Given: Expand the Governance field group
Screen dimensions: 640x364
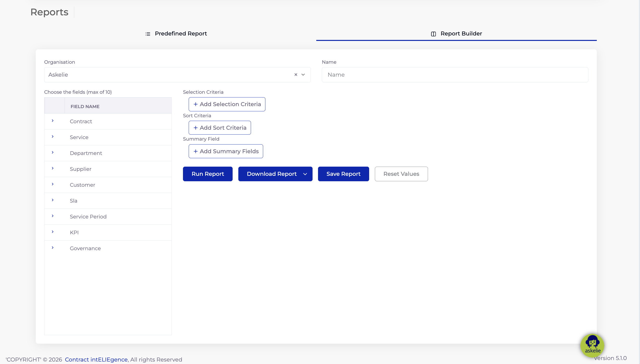Looking at the screenshot, I should (x=53, y=248).
